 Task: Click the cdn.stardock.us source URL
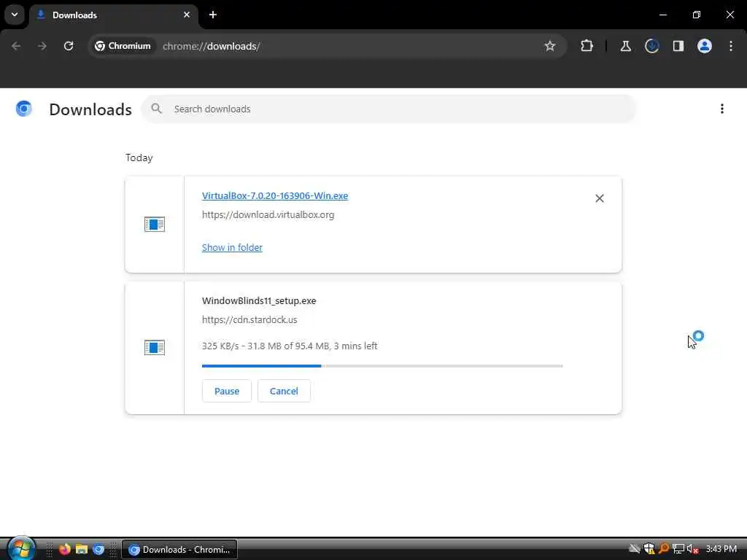click(249, 320)
